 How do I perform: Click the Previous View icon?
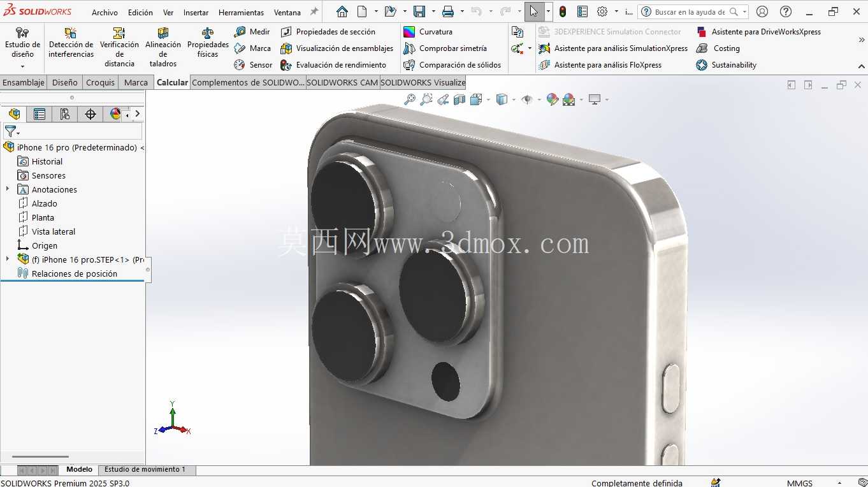pos(443,99)
